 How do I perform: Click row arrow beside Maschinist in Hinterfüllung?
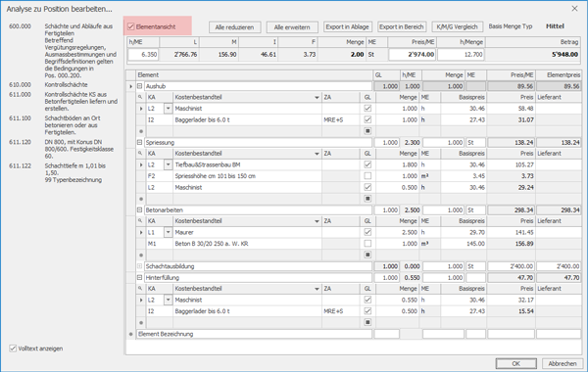[x=141, y=301]
